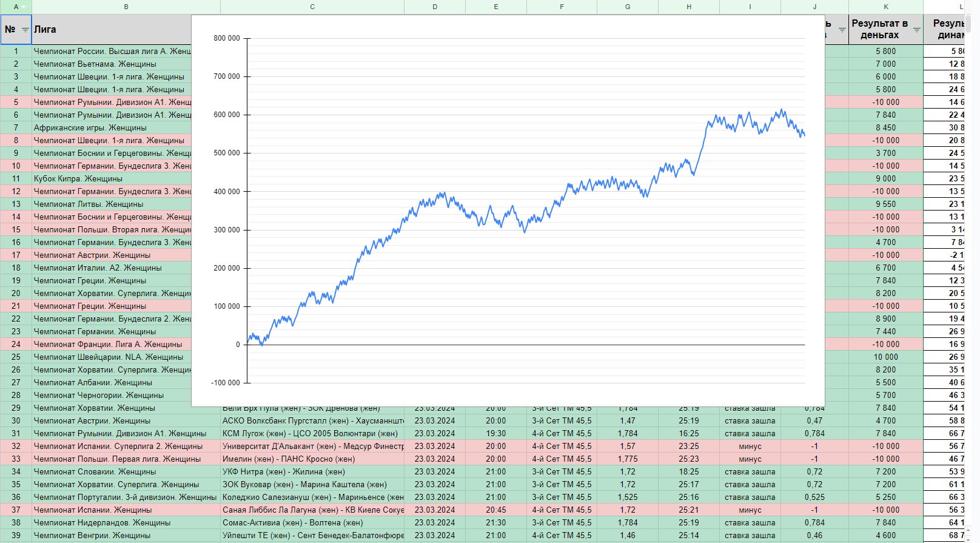This screenshot has height=543, width=980.
Task: Select money result cell 8 450
Action: coord(886,127)
